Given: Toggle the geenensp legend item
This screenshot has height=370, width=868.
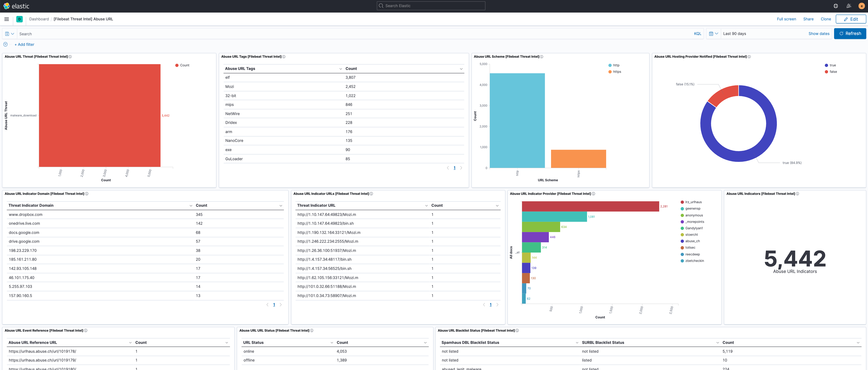Looking at the screenshot, I should (692, 209).
